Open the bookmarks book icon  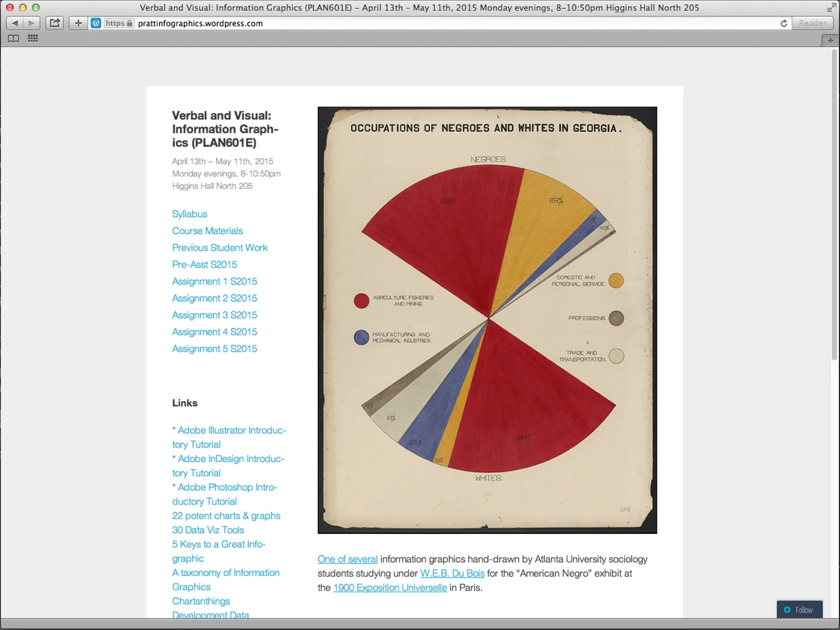click(13, 38)
